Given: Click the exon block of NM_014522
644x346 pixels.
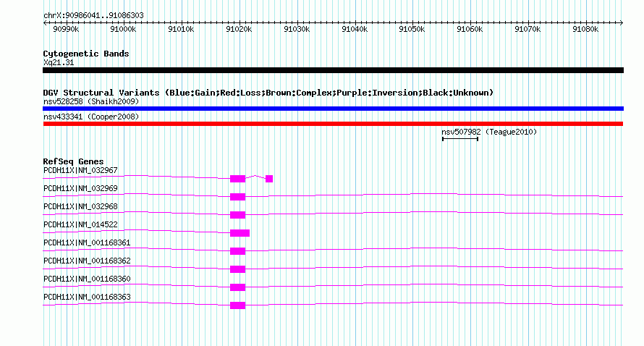Looking at the screenshot, I should (240, 233).
